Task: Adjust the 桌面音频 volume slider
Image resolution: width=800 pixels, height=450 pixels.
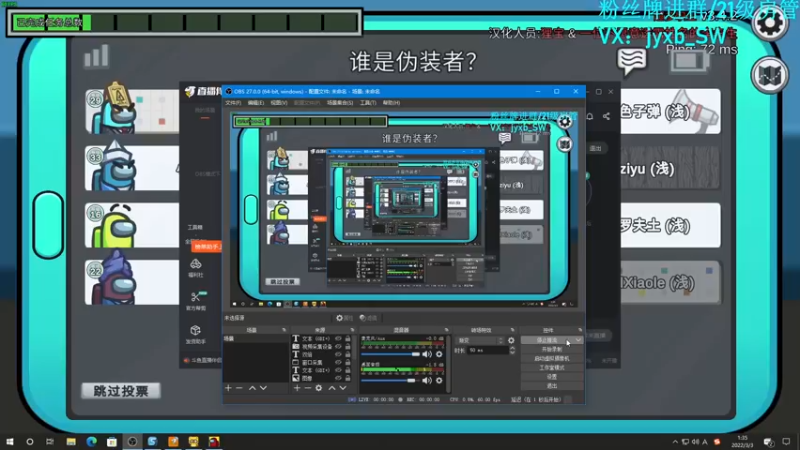Action: [388, 381]
